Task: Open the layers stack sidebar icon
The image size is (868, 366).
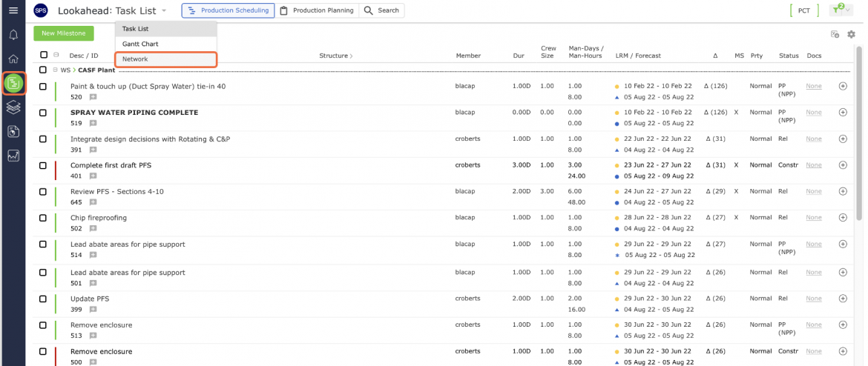Action: coord(13,107)
